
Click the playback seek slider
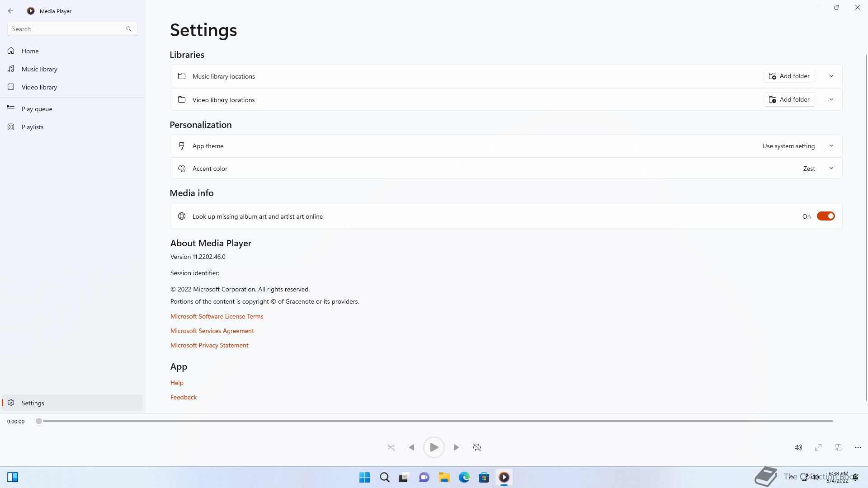coord(435,421)
